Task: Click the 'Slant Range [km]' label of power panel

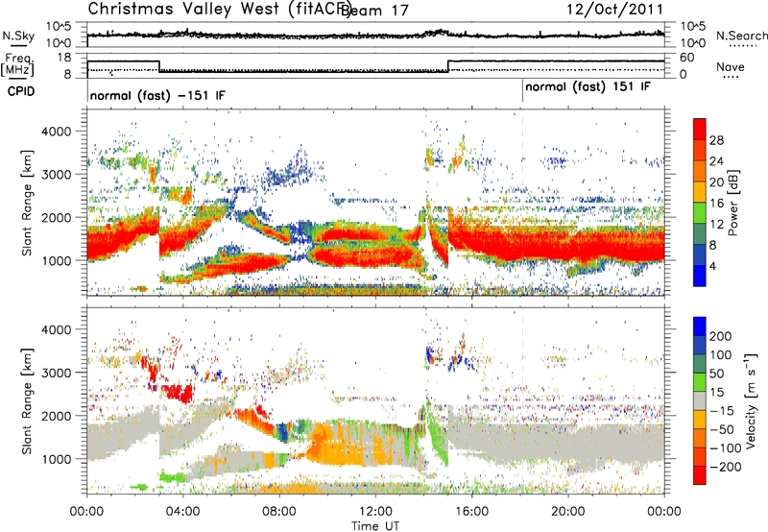Action: click(27, 203)
